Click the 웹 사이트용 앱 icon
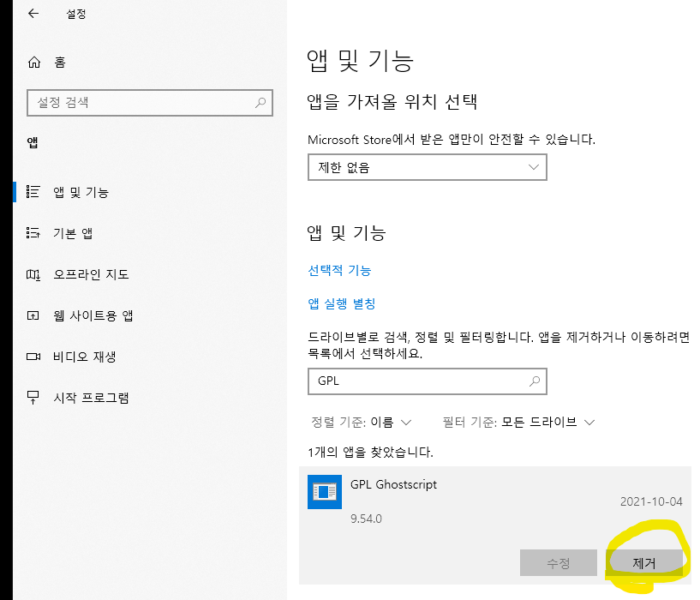This screenshot has width=700, height=600. tap(33, 316)
